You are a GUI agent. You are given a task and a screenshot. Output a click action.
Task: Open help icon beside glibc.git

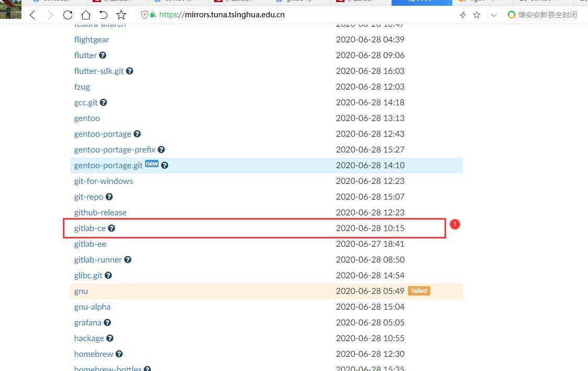[x=108, y=276]
